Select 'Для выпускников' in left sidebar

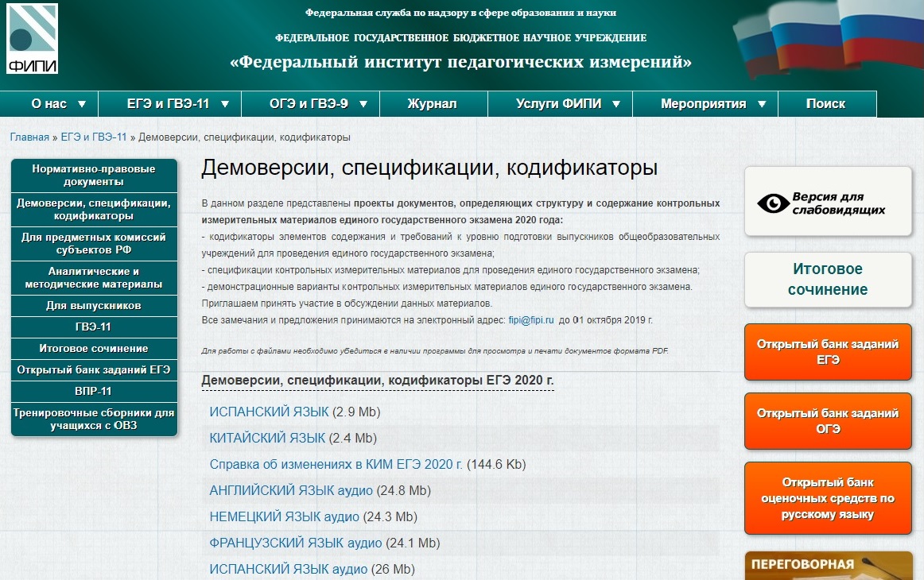click(x=94, y=306)
